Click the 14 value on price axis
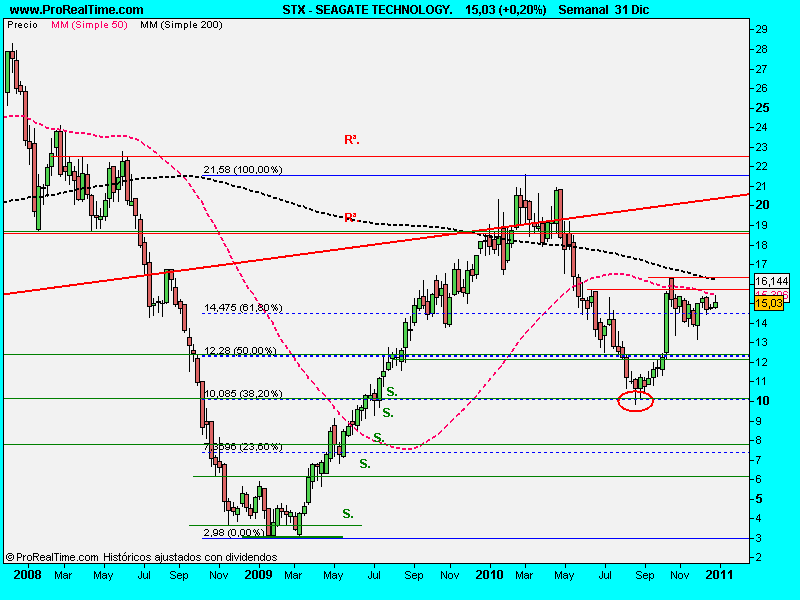 pyautogui.click(x=761, y=323)
